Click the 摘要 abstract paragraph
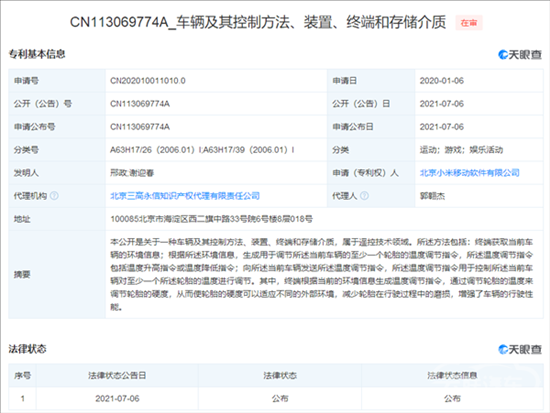 coord(322,274)
